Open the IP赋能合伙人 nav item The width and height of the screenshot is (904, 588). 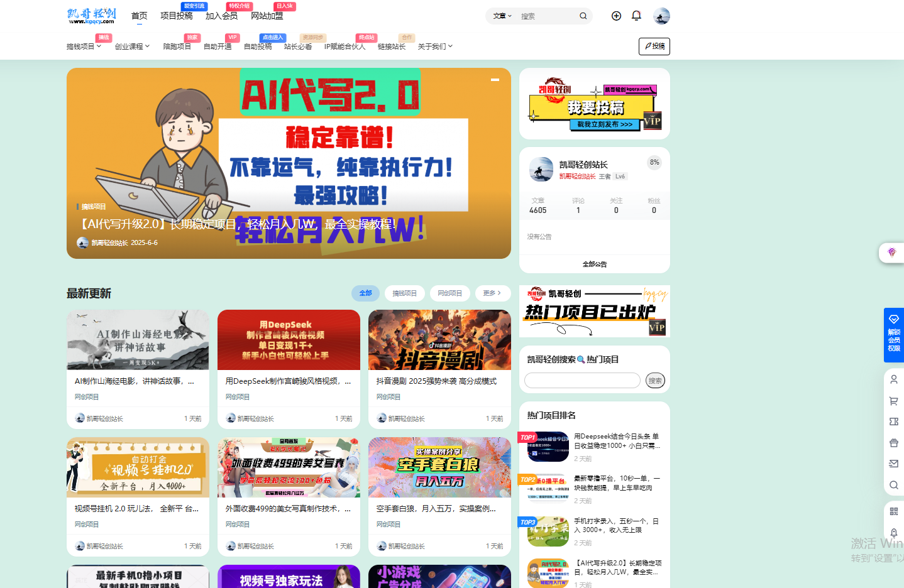click(345, 46)
